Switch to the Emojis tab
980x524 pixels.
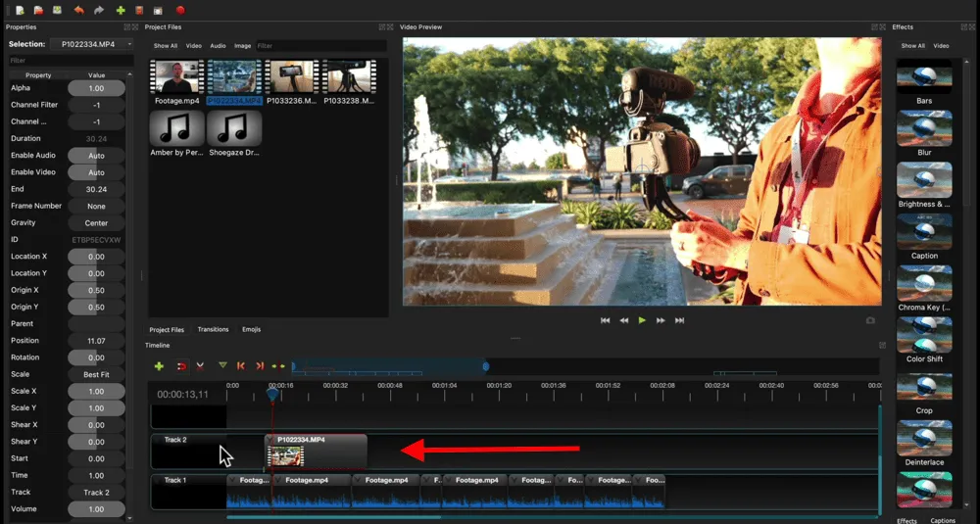[251, 330]
